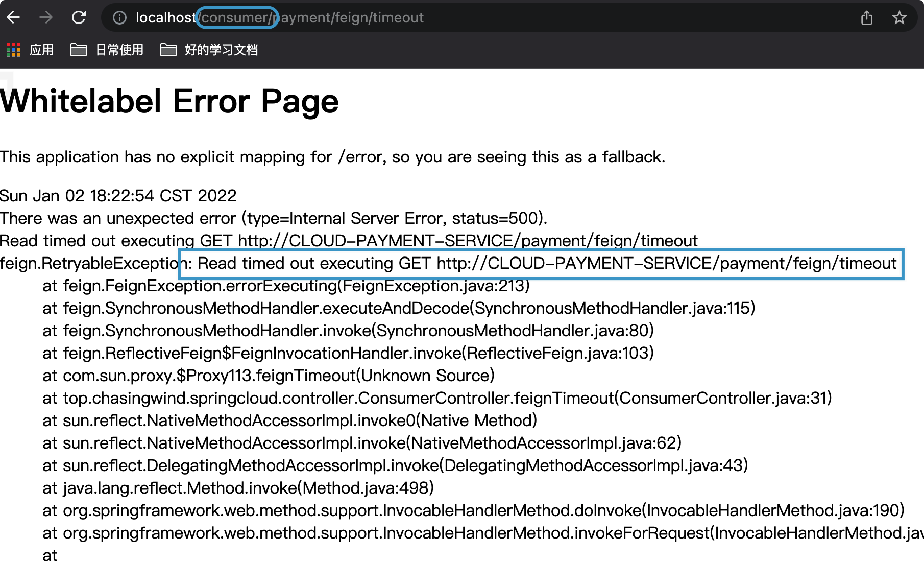Select the Whitelabel Error Page heading
Viewport: 924px width, 561px height.
click(169, 101)
